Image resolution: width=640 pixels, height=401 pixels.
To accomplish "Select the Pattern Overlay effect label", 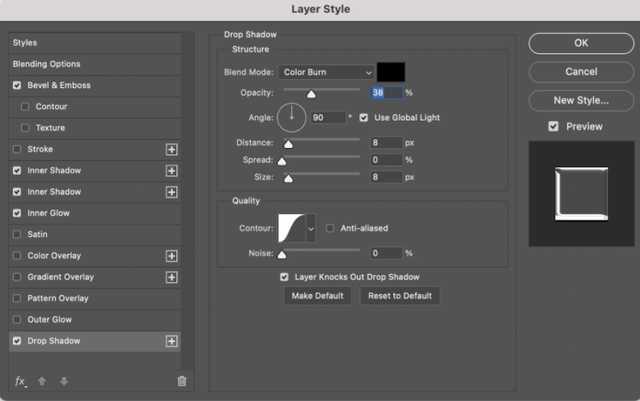I will coord(58,299).
